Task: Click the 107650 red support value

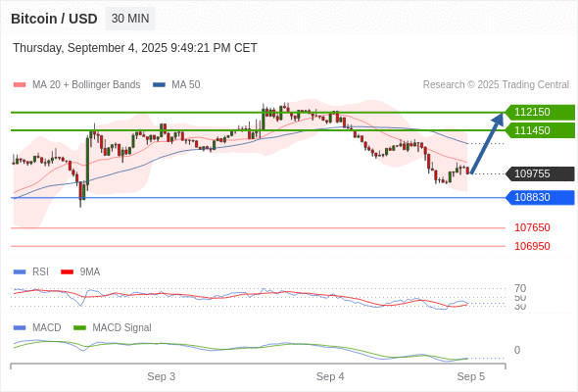Action: click(x=532, y=227)
